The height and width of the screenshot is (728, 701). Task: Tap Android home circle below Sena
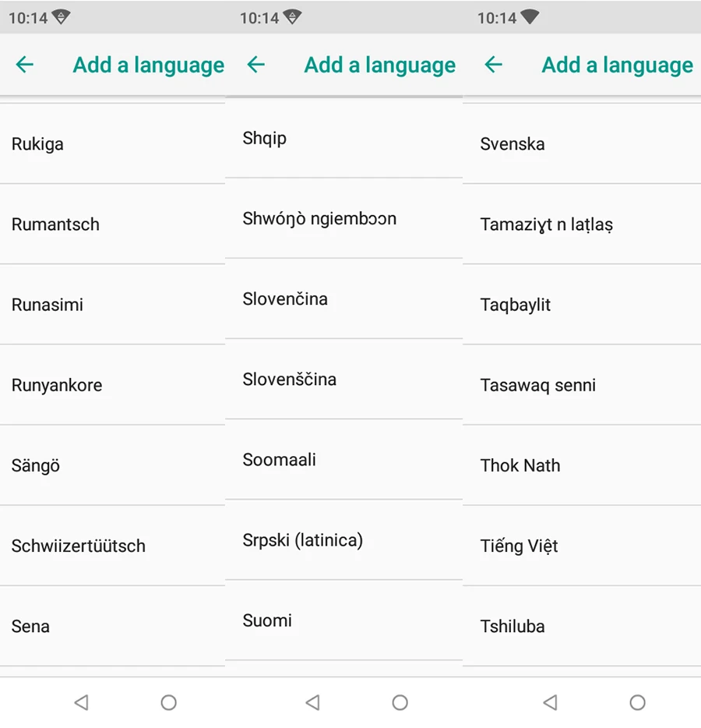point(169,702)
